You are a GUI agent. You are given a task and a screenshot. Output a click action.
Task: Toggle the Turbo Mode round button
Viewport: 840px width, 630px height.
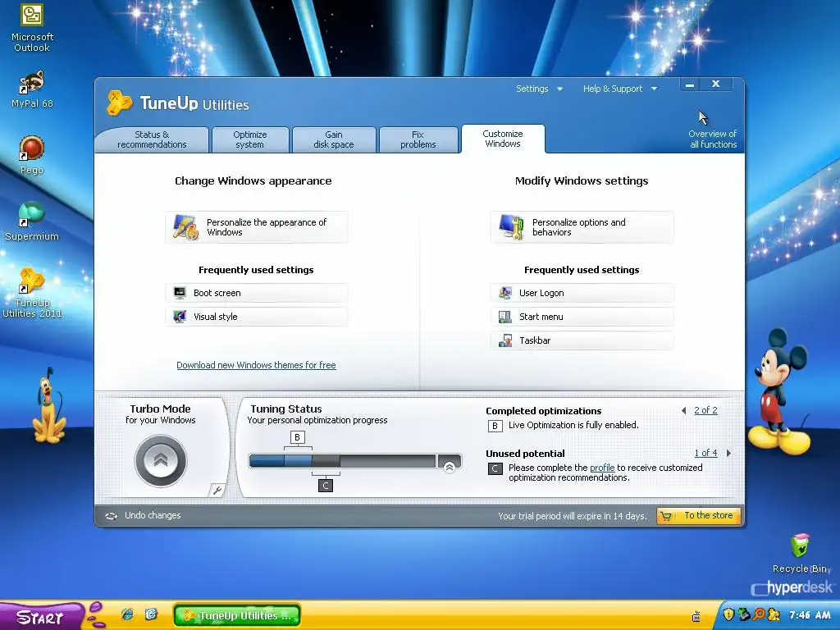pyautogui.click(x=161, y=461)
